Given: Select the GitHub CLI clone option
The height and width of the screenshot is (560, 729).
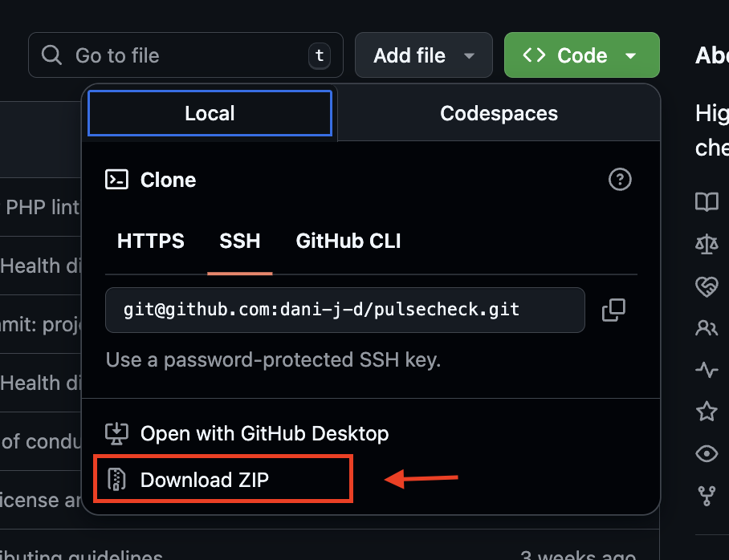Looking at the screenshot, I should [348, 241].
